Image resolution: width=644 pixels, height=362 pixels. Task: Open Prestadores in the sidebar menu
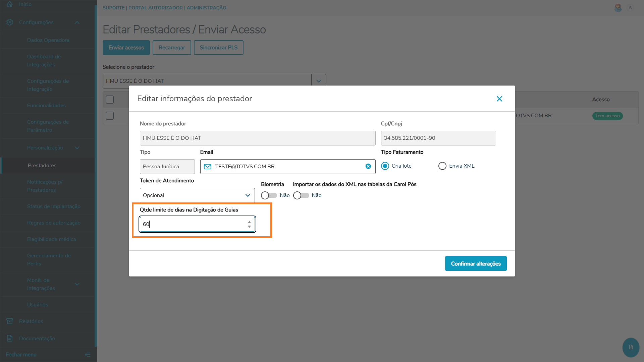[42, 165]
